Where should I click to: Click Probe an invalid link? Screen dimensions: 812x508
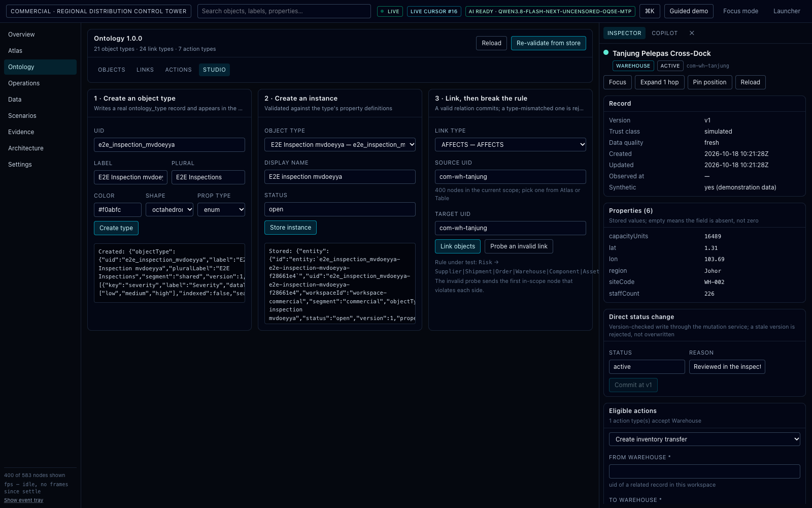519,246
